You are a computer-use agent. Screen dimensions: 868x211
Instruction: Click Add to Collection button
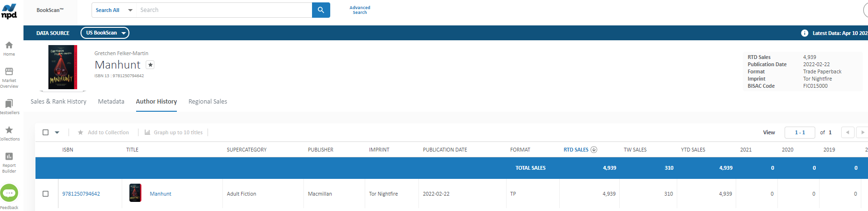pos(104,132)
